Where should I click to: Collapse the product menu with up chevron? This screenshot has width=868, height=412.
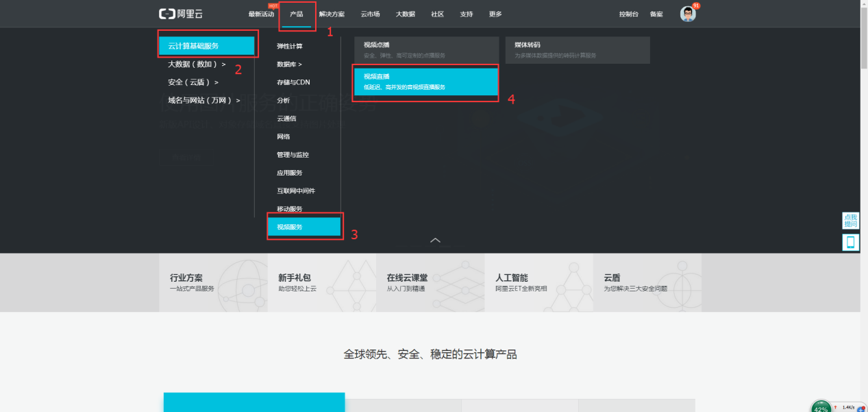coord(435,241)
